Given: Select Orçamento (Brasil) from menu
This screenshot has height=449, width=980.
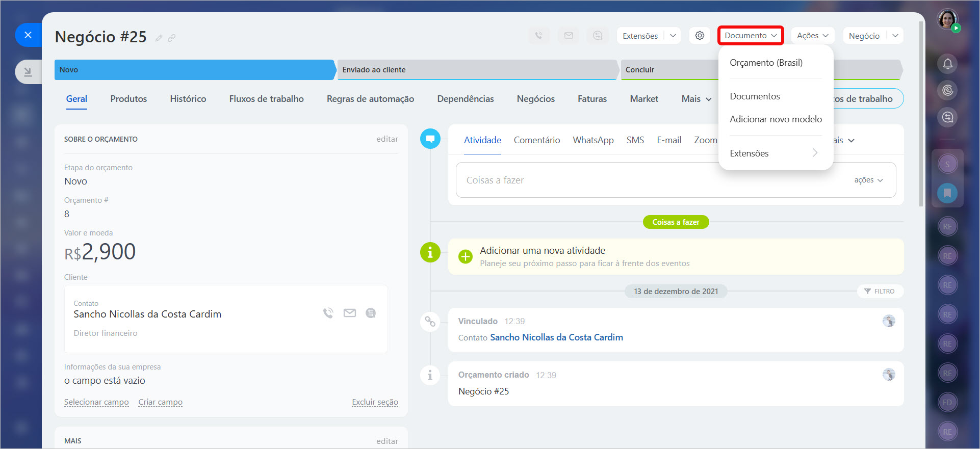Looking at the screenshot, I should point(766,63).
